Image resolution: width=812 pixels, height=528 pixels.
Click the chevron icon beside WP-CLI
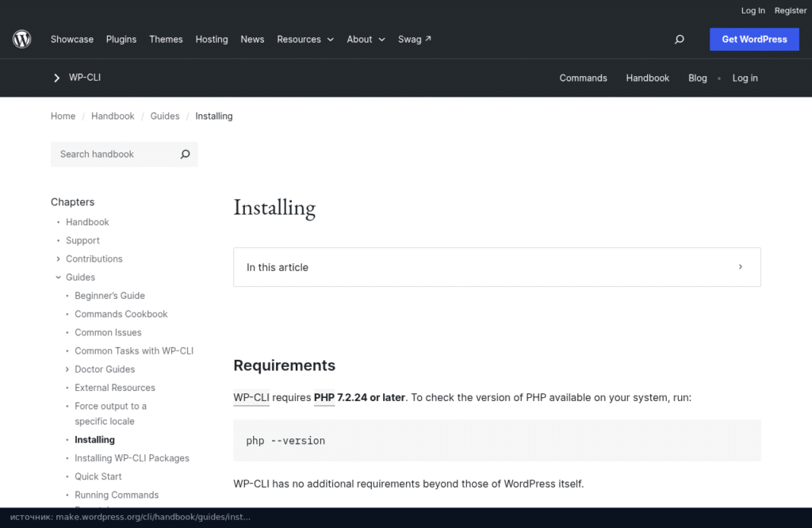[56, 78]
